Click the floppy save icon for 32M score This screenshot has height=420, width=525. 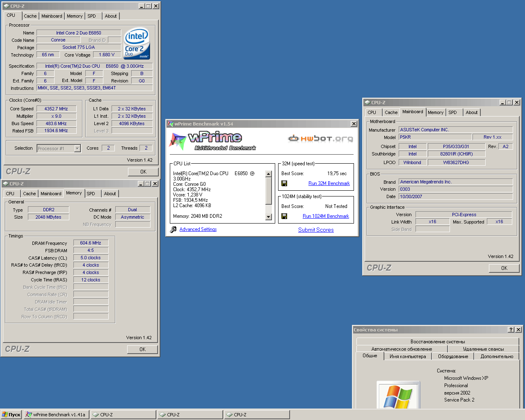tap(284, 183)
